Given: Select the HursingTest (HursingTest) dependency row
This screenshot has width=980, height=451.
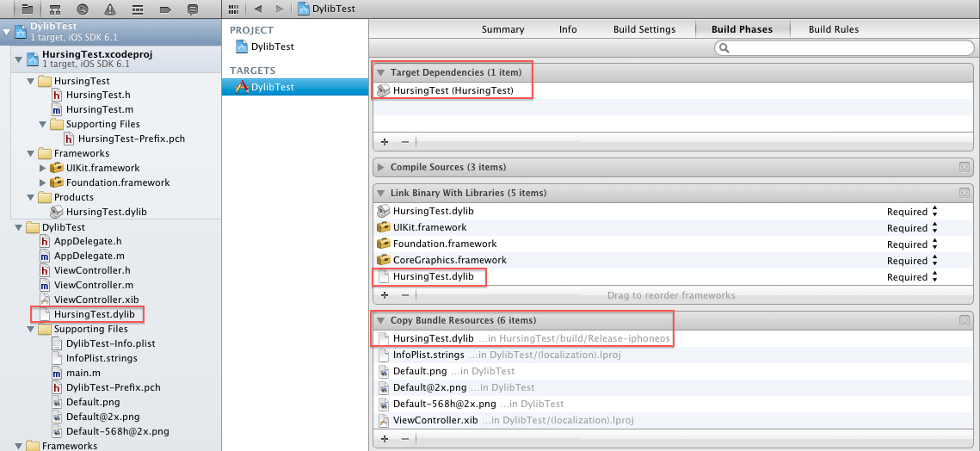Looking at the screenshot, I should coord(672,90).
